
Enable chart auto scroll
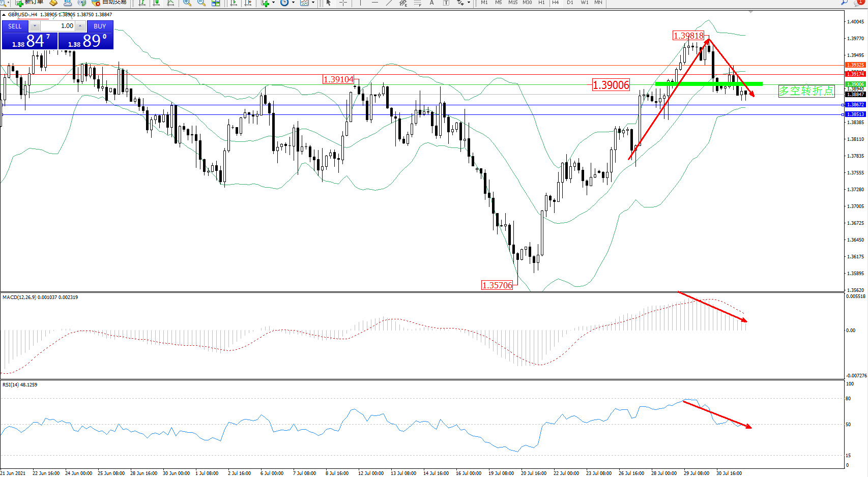pos(234,3)
